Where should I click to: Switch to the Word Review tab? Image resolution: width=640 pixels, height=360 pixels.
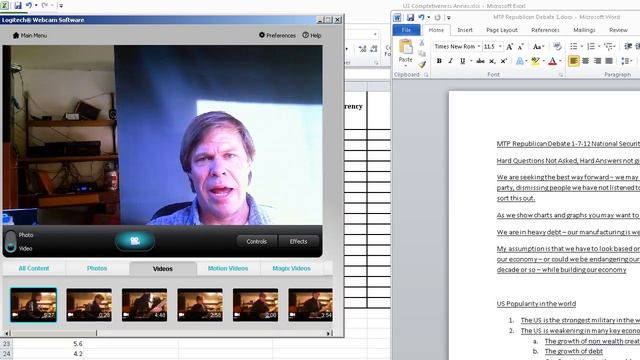click(618, 30)
